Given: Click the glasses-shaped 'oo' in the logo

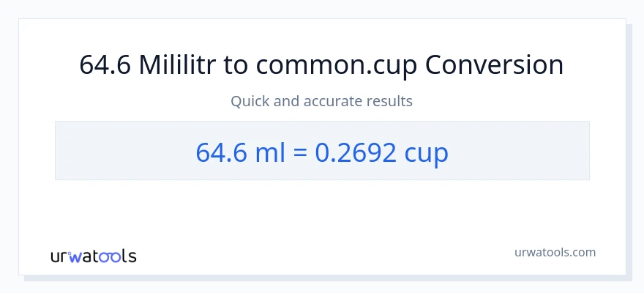Looking at the screenshot, I should (111, 256).
